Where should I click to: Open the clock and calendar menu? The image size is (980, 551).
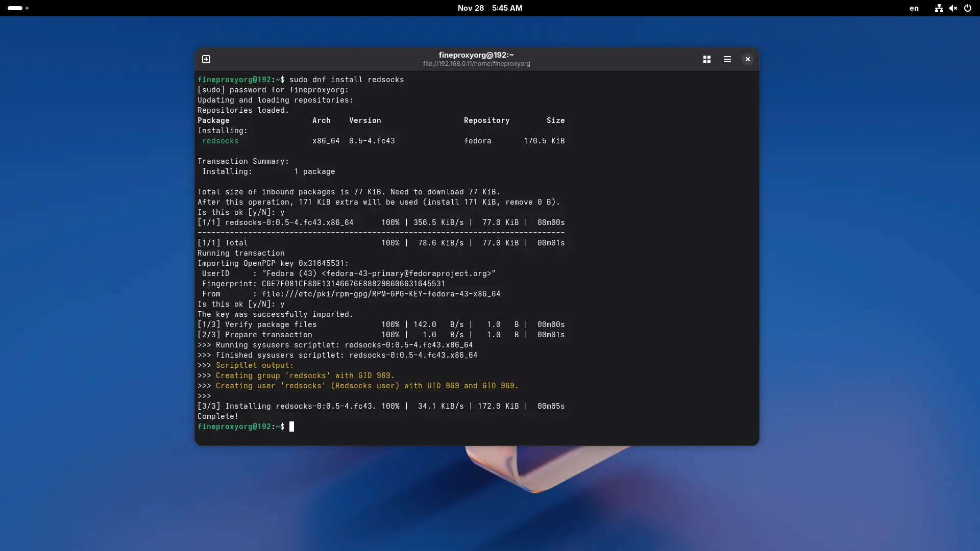490,8
